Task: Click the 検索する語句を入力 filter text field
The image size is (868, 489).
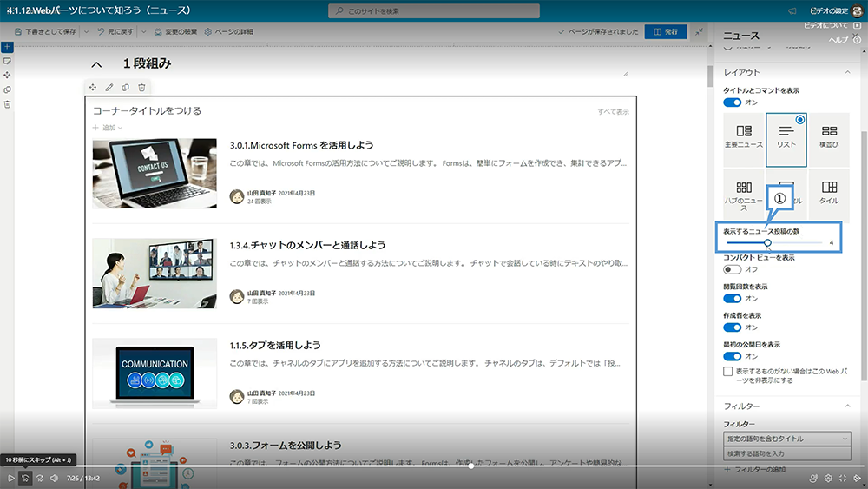Action: (x=786, y=453)
